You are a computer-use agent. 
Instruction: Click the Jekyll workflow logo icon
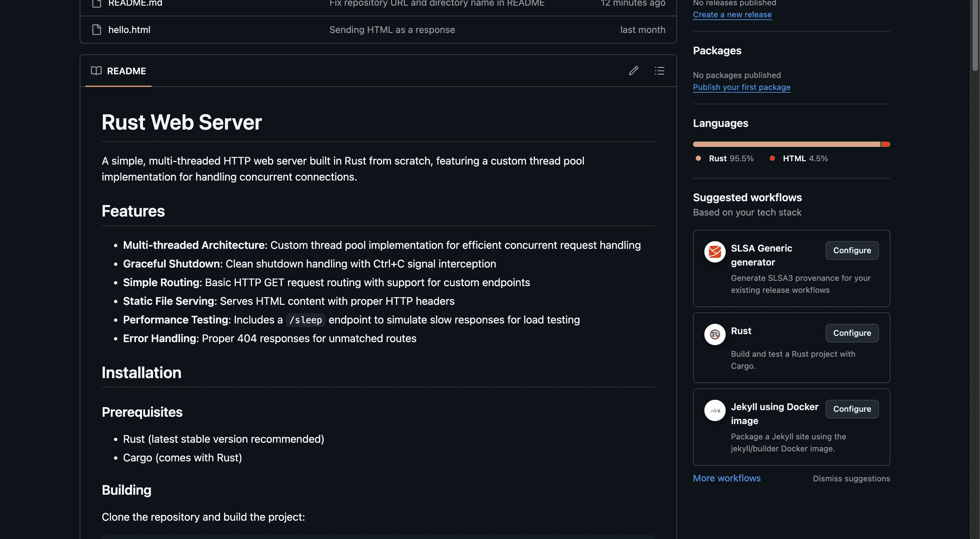[x=714, y=410]
